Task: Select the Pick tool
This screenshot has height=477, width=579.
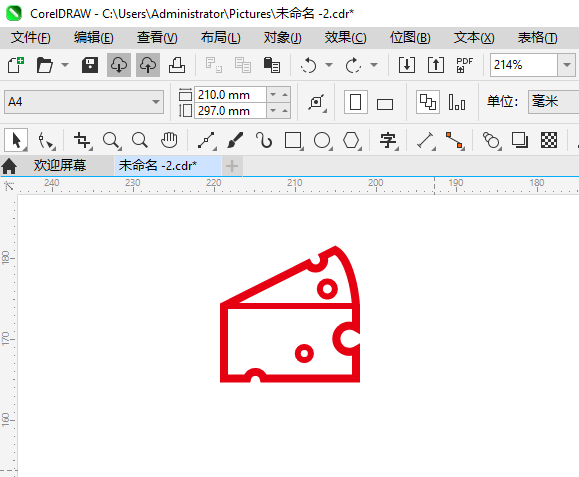Action: (16, 140)
